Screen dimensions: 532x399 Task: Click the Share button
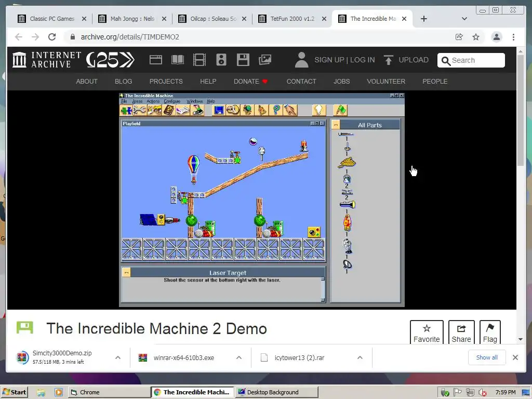coord(461,332)
